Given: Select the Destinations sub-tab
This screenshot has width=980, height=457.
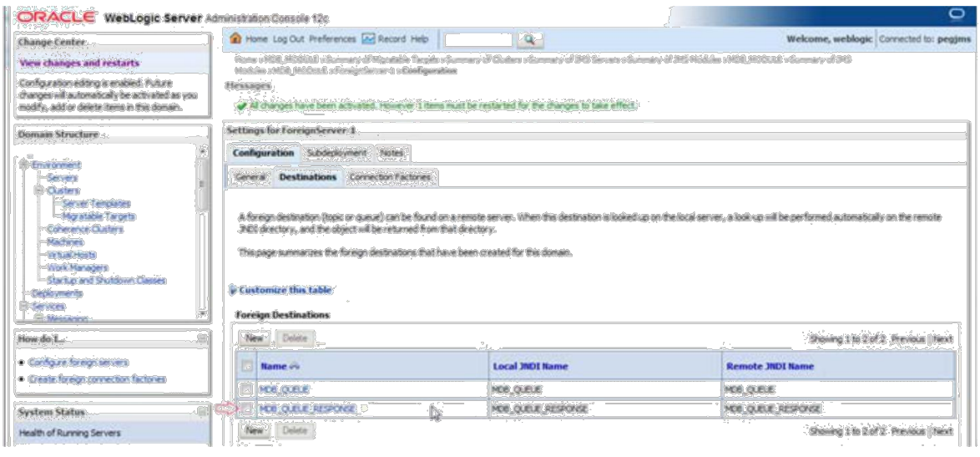Looking at the screenshot, I should (x=308, y=178).
